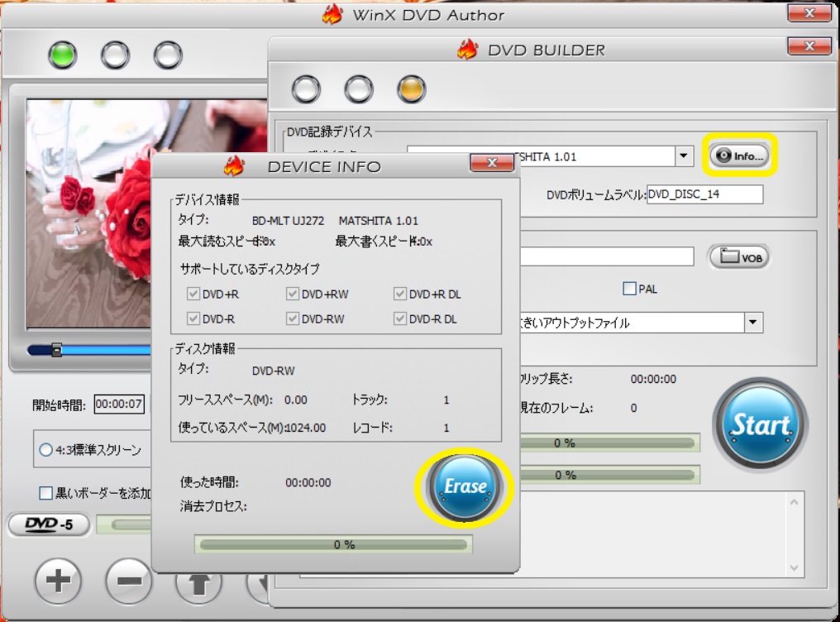This screenshot has width=840, height=622.
Task: Toggle DVD-R DL supported disc checkbox
Action: 399,318
